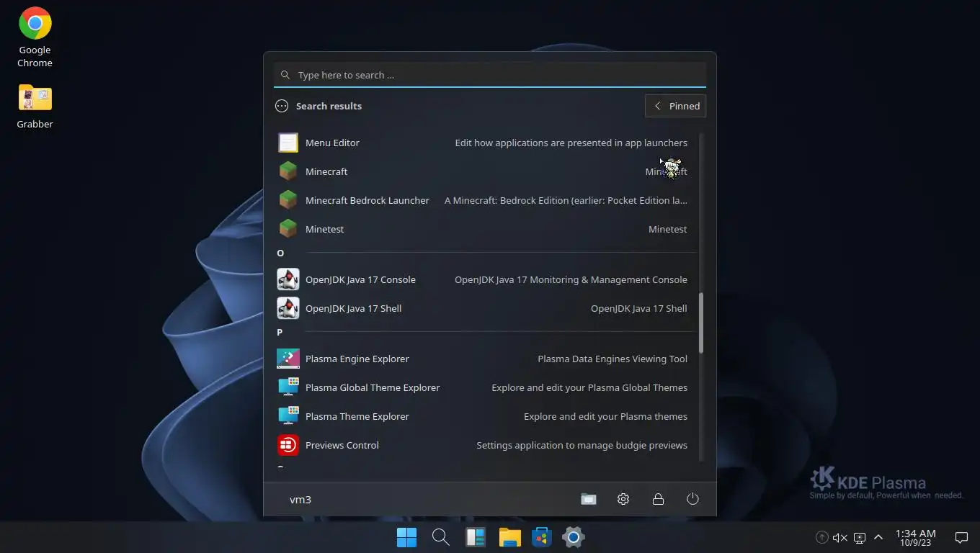The height and width of the screenshot is (553, 980).
Task: Click the display configuration tray icon
Action: 859,538
